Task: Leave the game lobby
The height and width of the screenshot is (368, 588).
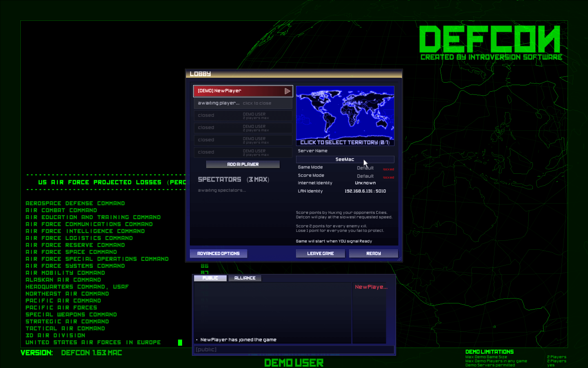Action: point(321,254)
